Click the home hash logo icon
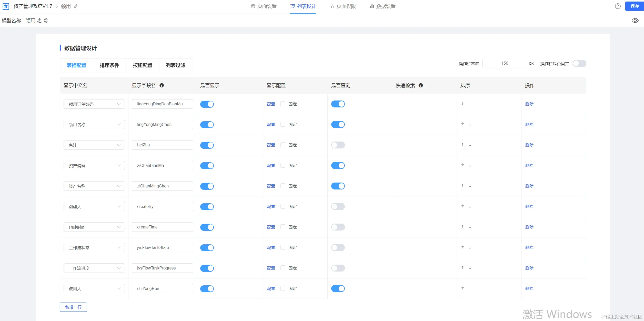The image size is (644, 321). click(x=6, y=6)
